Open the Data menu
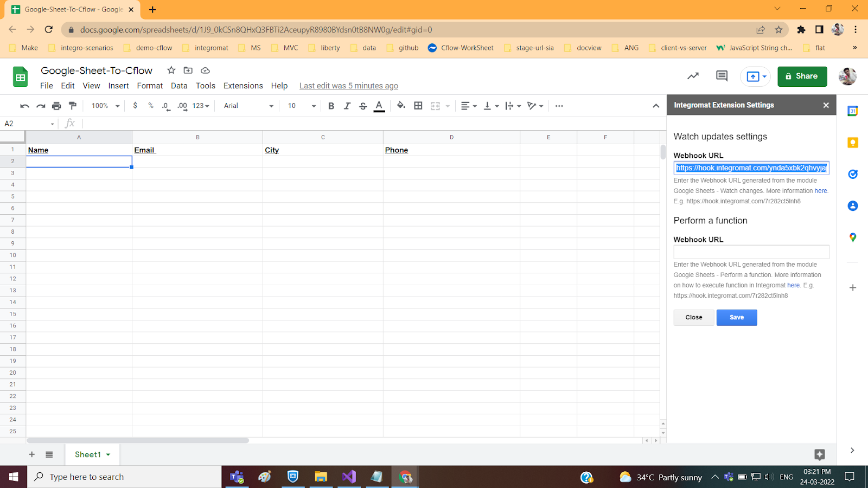 179,86
